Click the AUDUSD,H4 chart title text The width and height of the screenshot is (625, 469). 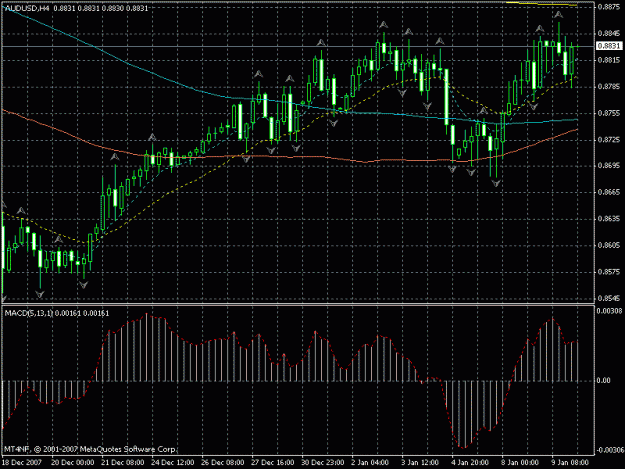point(27,8)
